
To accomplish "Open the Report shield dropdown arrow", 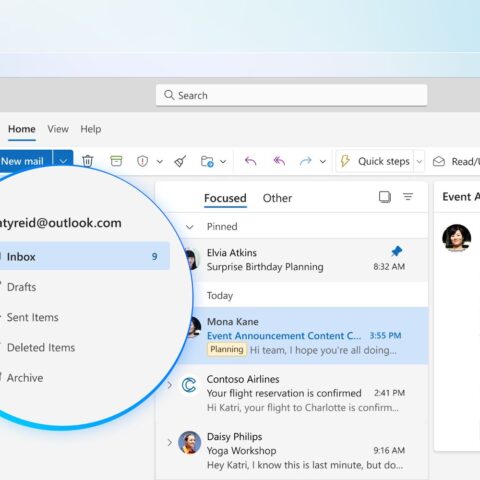I will click(x=160, y=162).
